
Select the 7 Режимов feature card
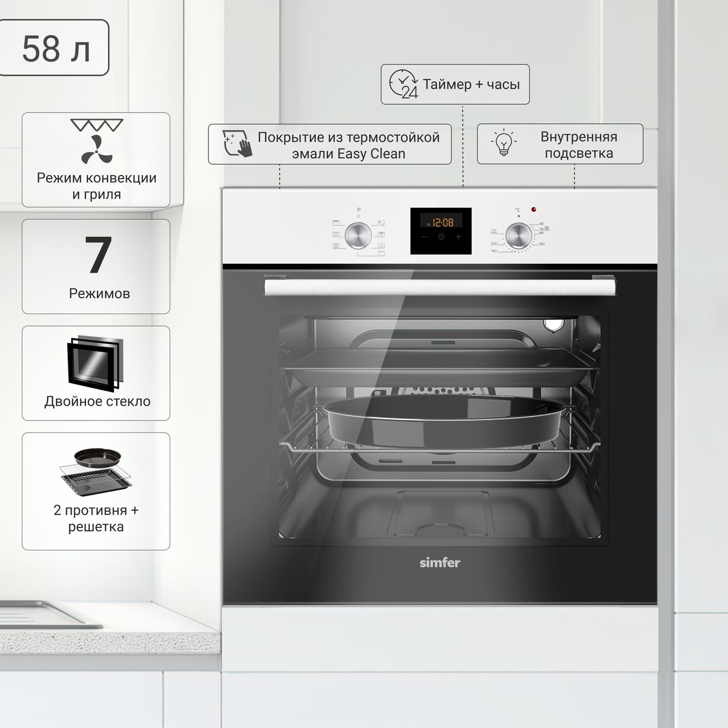(96, 267)
